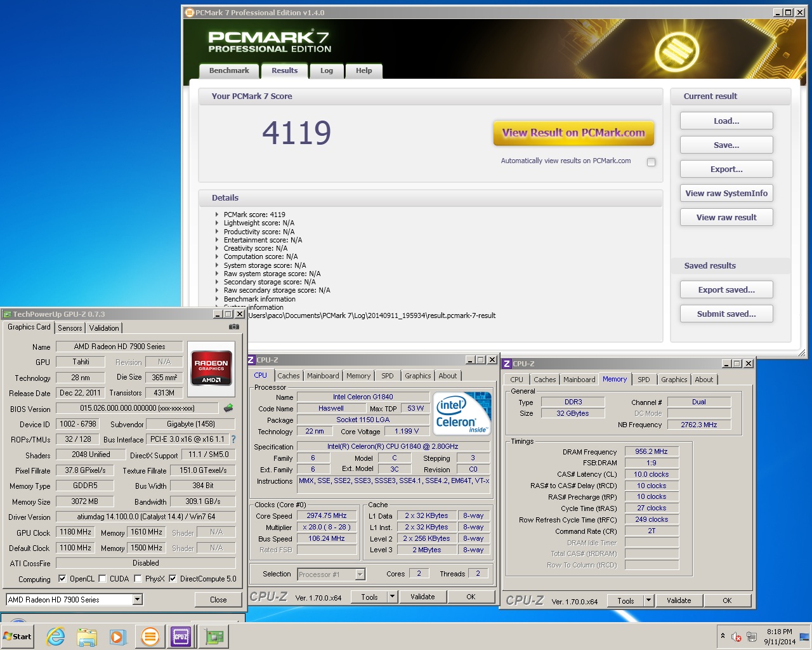Click View Result on PCMark.com button

click(x=573, y=133)
